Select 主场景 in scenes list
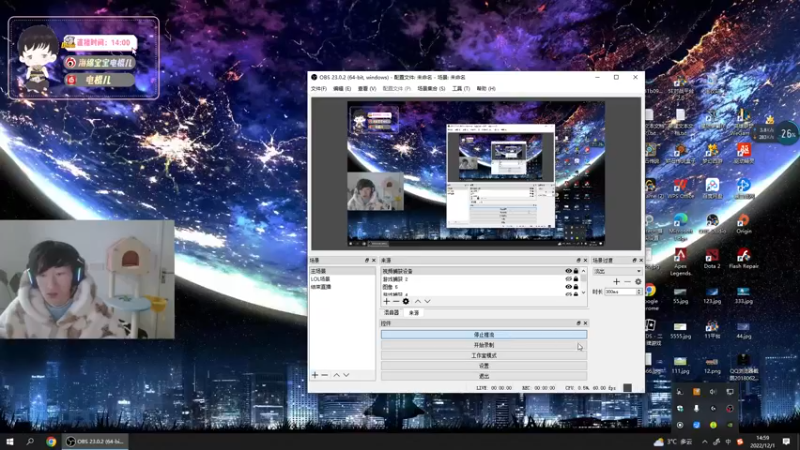 click(x=343, y=271)
